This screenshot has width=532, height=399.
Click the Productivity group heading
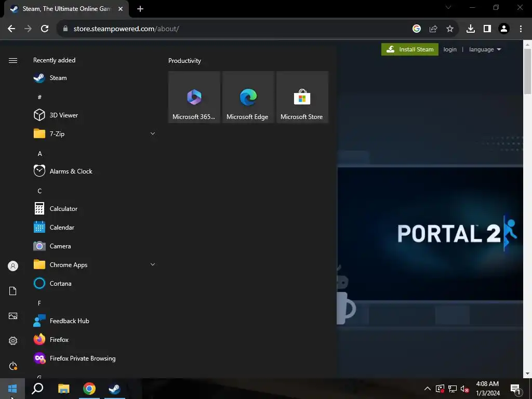click(x=184, y=61)
